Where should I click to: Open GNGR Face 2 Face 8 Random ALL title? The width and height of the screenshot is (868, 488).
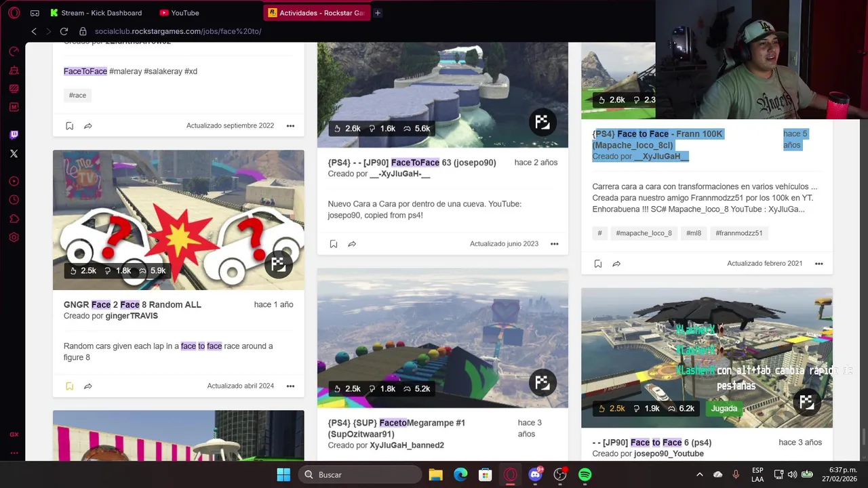tap(132, 305)
